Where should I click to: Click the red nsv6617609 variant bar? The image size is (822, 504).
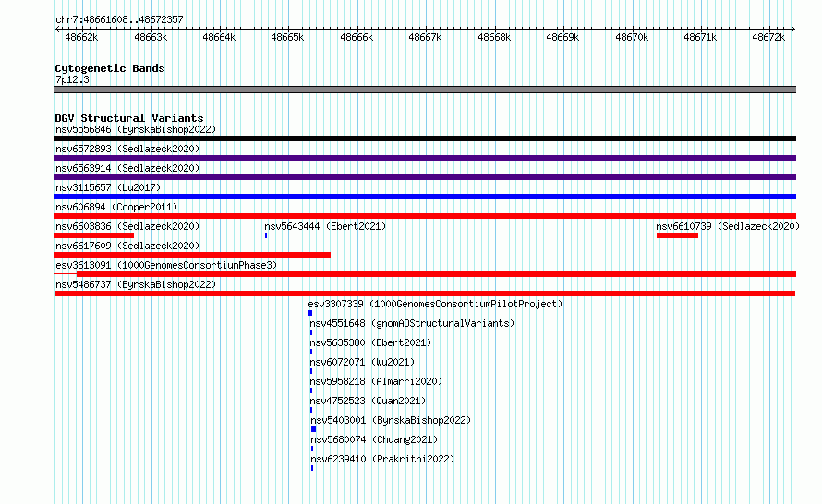pyautogui.click(x=192, y=255)
